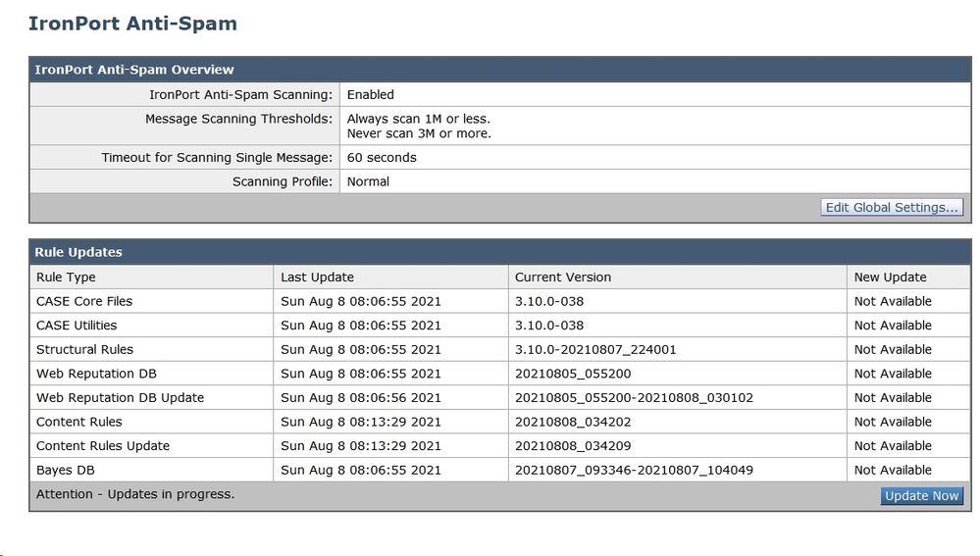Click the CASE Core Files row
Screen dimensions: 980x556
tap(500, 301)
